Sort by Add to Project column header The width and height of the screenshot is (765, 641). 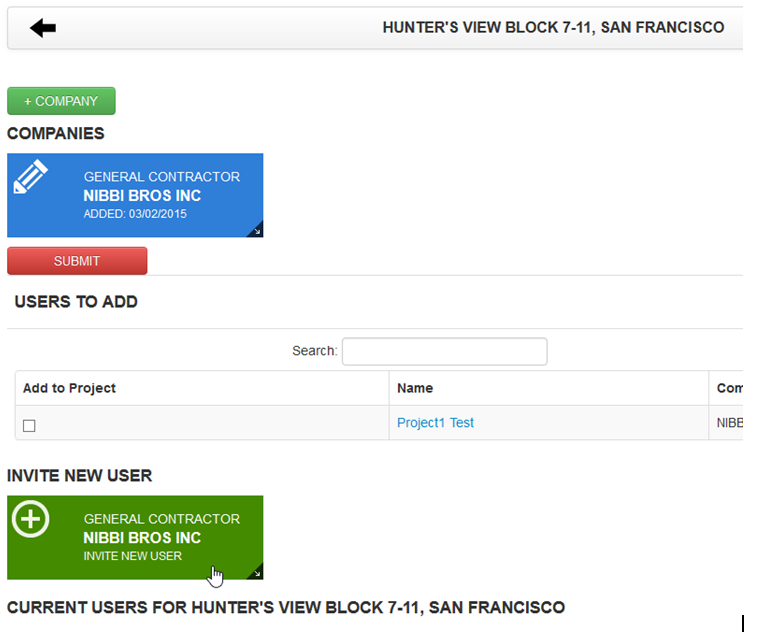pyautogui.click(x=202, y=388)
